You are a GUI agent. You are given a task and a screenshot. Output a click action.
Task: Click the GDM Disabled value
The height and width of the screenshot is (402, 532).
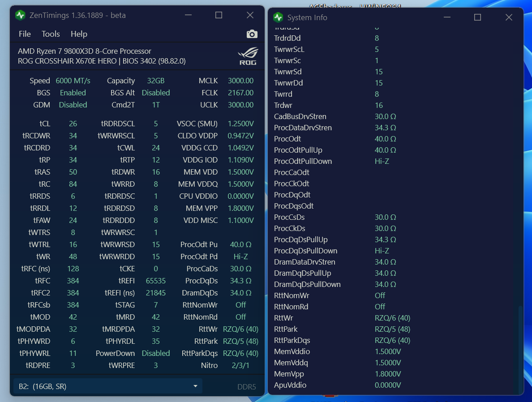tap(73, 105)
